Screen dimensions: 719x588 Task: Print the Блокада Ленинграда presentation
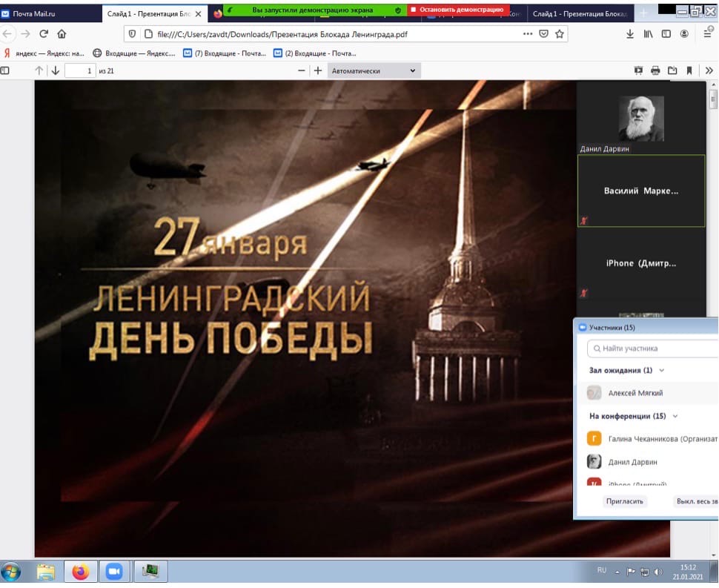(654, 70)
